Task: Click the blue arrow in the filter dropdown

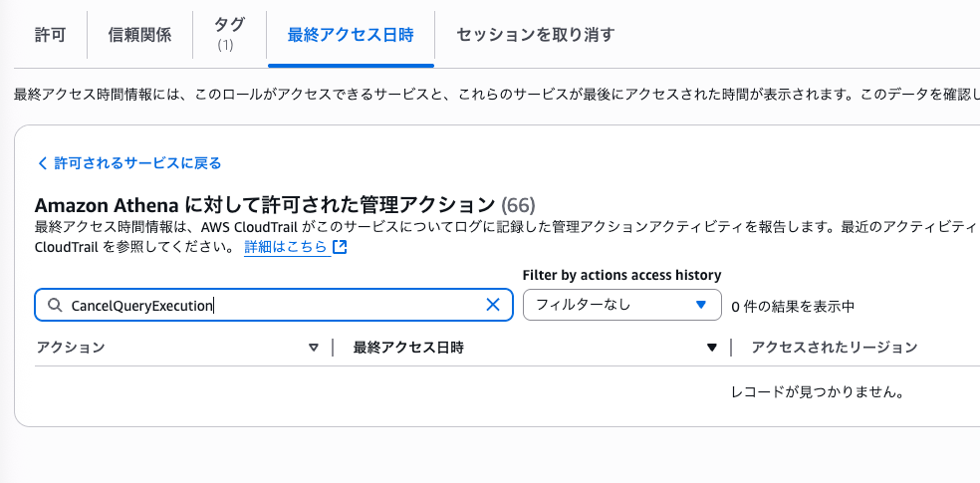Action: 700,305
